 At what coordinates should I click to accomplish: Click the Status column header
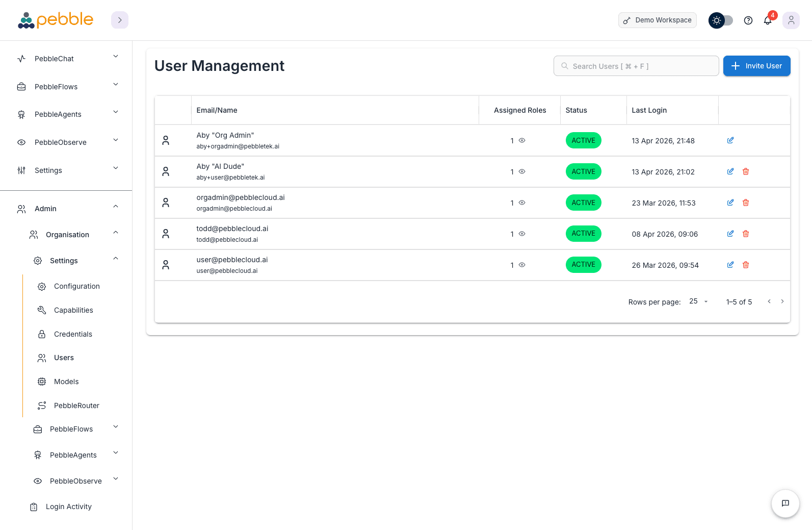576,110
